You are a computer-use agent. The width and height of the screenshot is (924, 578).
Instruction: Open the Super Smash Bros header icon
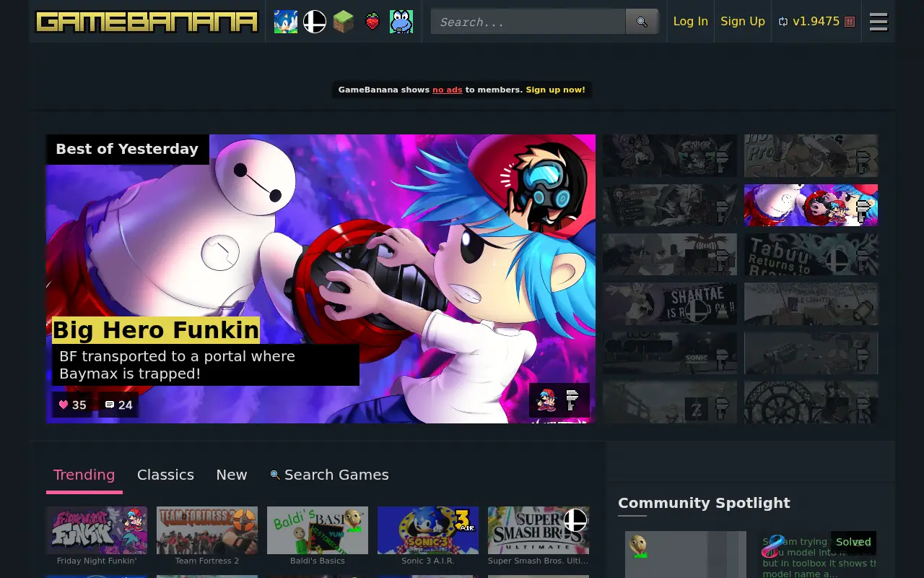coord(315,22)
